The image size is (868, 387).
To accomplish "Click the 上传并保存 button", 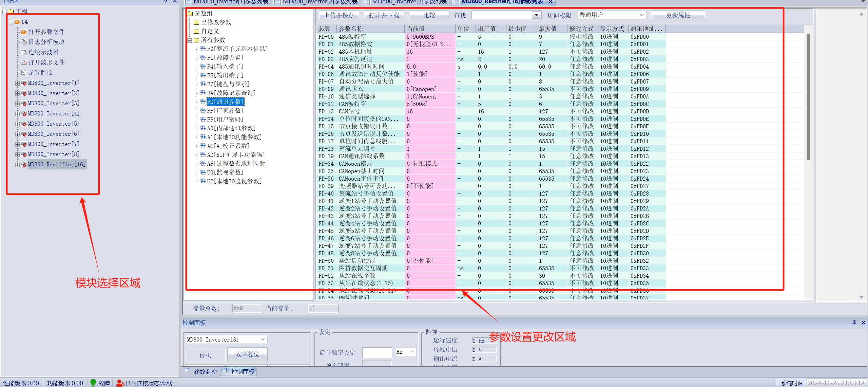I will click(x=339, y=15).
